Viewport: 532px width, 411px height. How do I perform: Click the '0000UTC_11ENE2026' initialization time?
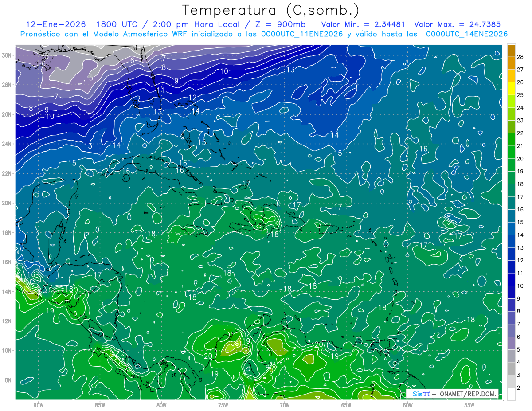tap(302, 34)
